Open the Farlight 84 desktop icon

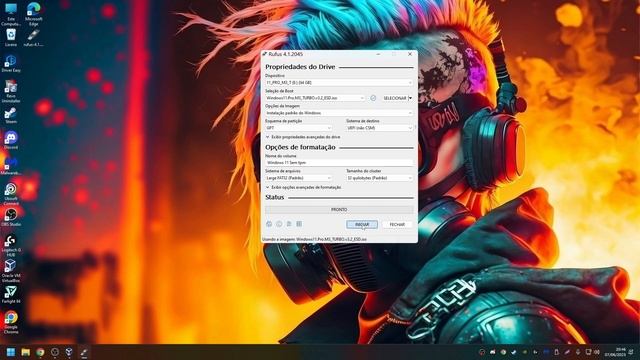[x=11, y=294]
